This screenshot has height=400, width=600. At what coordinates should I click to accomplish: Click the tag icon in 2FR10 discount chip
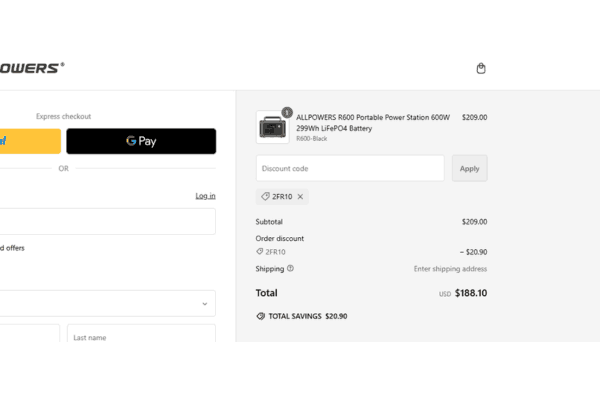(x=266, y=197)
